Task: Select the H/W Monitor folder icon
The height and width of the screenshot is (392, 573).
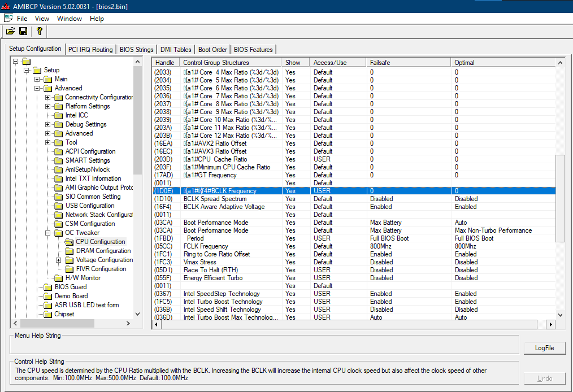Action: [x=58, y=278]
